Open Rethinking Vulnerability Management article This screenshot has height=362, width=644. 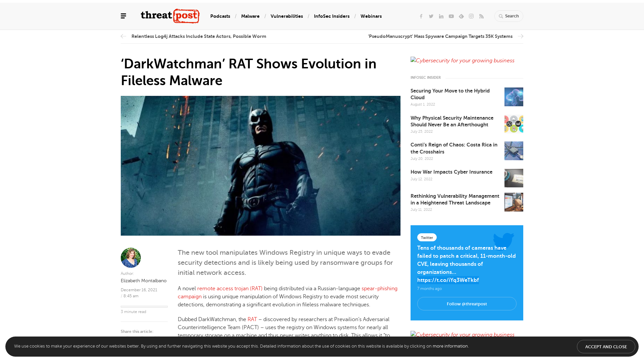(455, 199)
